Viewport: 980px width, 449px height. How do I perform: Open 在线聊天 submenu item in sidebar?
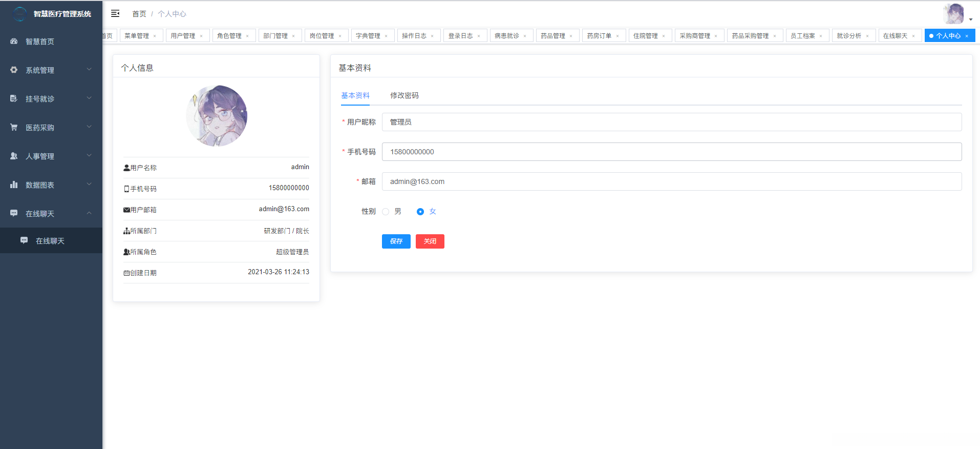click(51, 240)
